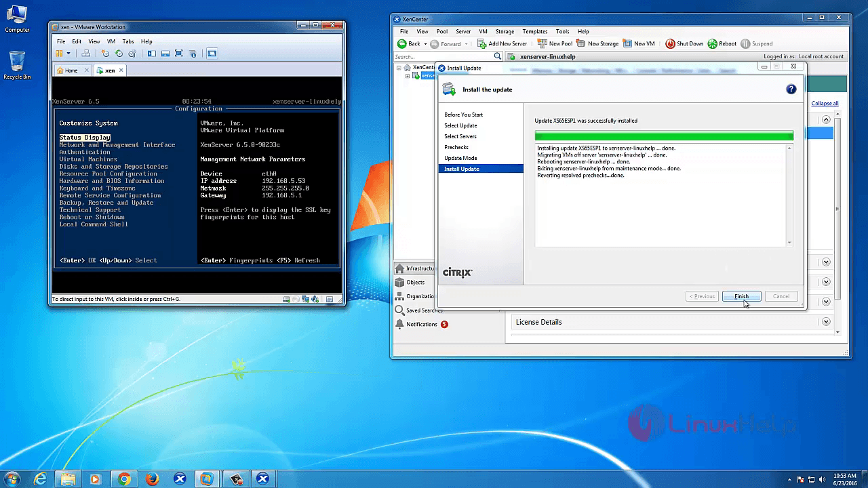Select the Update Mode wizard step
This screenshot has width=868, height=488.
461,158
